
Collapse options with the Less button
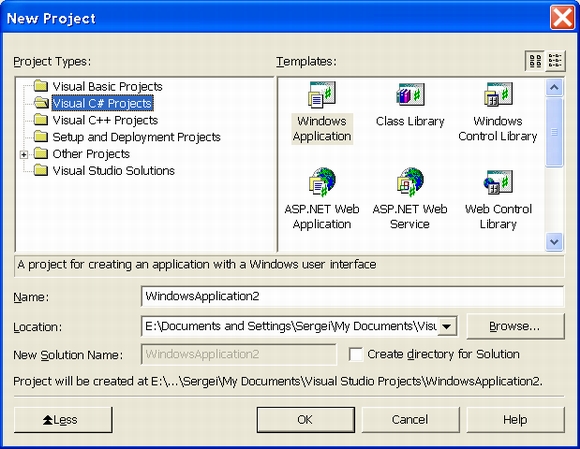pos(63,420)
